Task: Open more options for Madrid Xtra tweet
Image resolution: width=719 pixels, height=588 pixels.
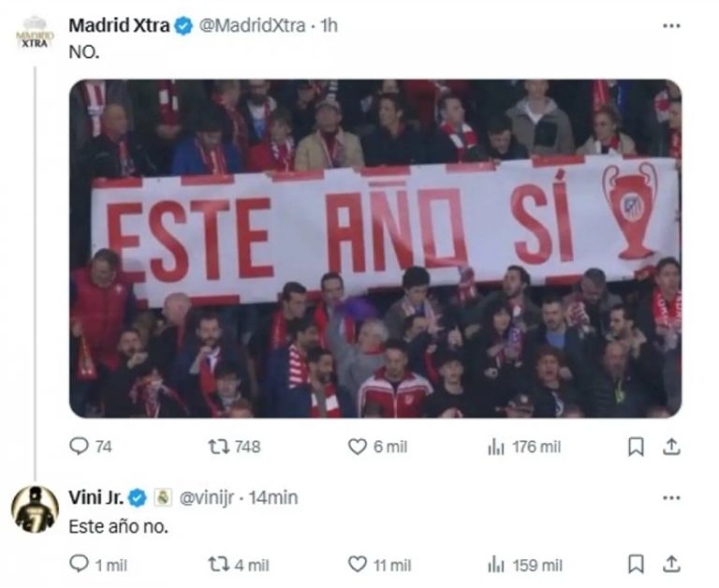Action: (671, 25)
